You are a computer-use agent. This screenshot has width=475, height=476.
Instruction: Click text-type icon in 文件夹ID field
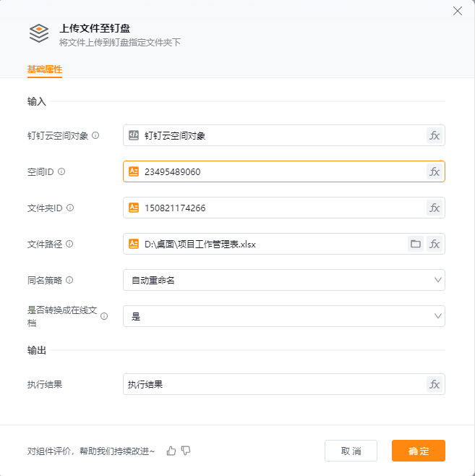coord(134,208)
